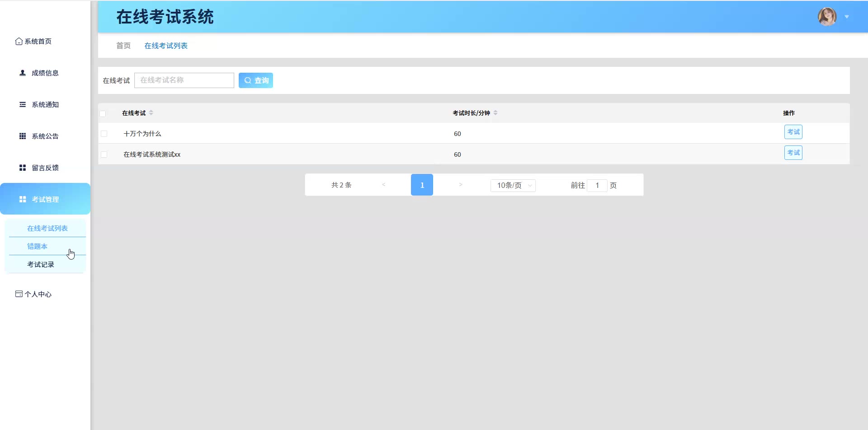Viewport: 868px width, 430px height.
Task: Go to next page arrow
Action: (460, 185)
